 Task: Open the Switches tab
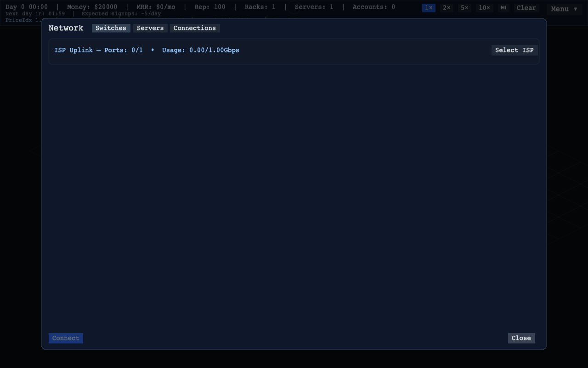[111, 28]
